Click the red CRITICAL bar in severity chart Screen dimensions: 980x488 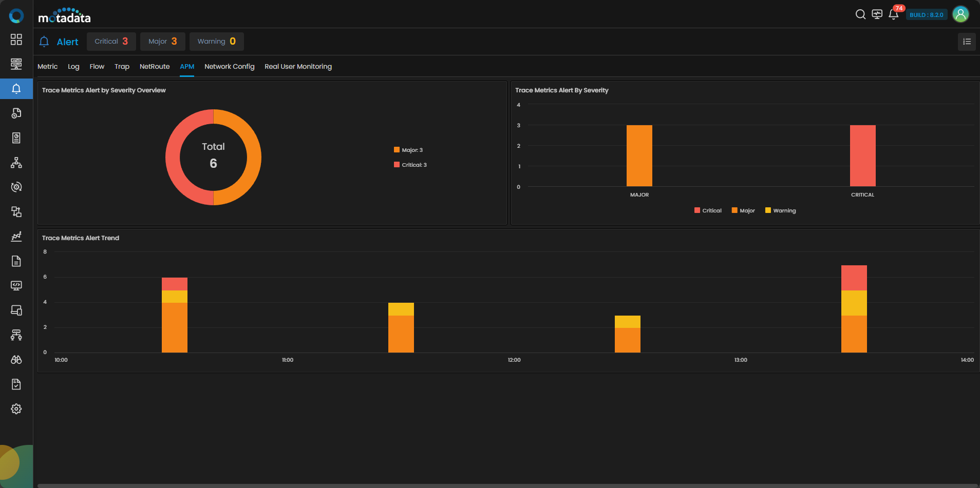pos(862,155)
